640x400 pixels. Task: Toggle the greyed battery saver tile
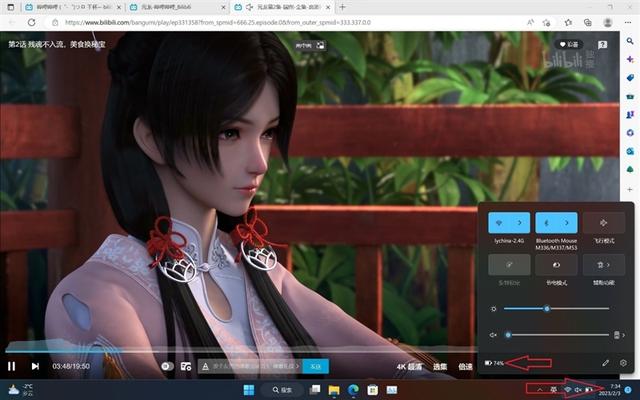509,265
